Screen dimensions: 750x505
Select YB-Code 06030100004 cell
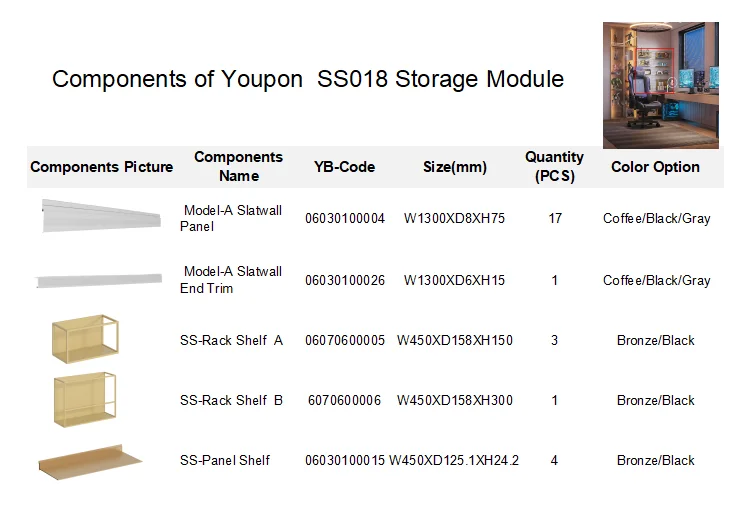(x=345, y=218)
